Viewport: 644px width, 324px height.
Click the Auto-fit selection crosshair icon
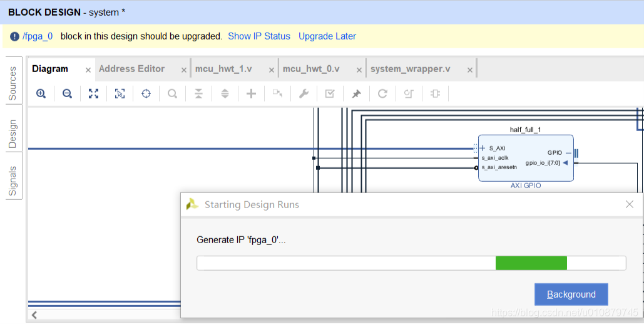[146, 94]
